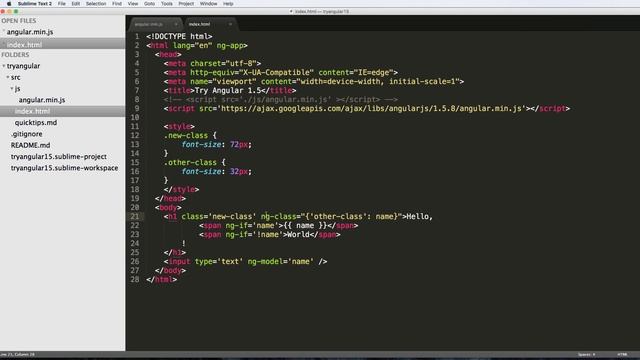
Task: Open the Apple menu
Action: tap(9, 4)
